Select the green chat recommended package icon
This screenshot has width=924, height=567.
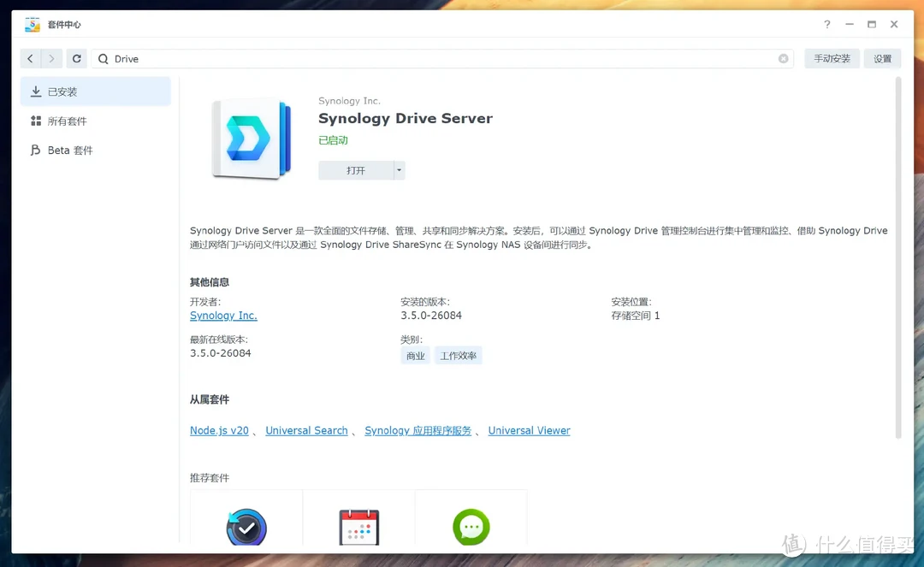click(471, 528)
